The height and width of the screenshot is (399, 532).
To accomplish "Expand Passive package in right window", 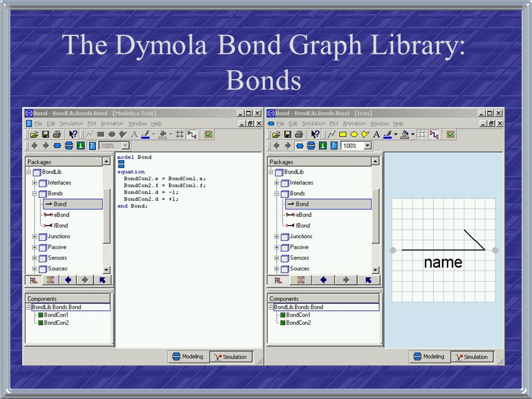I will (277, 247).
